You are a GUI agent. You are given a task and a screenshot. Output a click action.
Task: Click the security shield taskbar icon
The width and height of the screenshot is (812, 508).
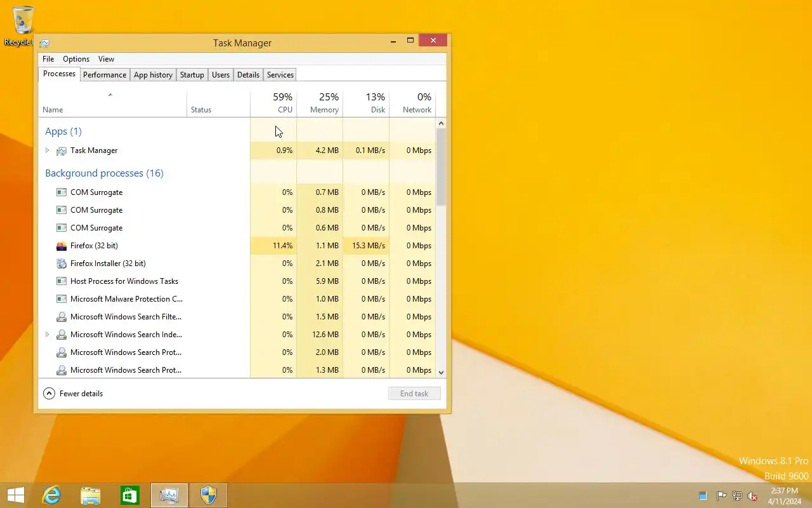pyautogui.click(x=209, y=495)
